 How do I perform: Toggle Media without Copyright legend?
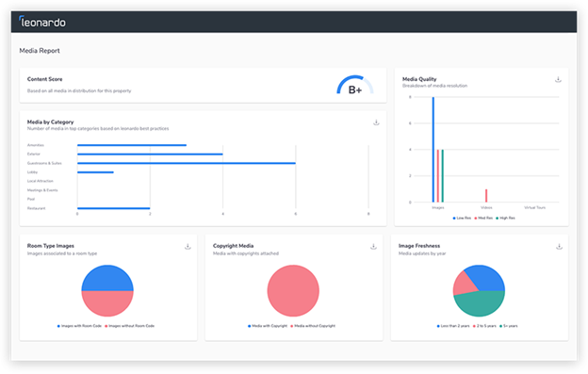(313, 326)
